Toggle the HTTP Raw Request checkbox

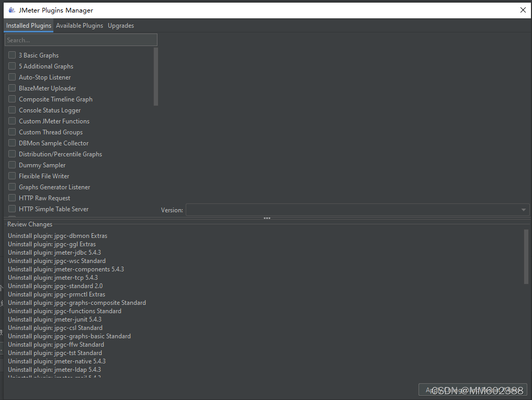pyautogui.click(x=12, y=198)
